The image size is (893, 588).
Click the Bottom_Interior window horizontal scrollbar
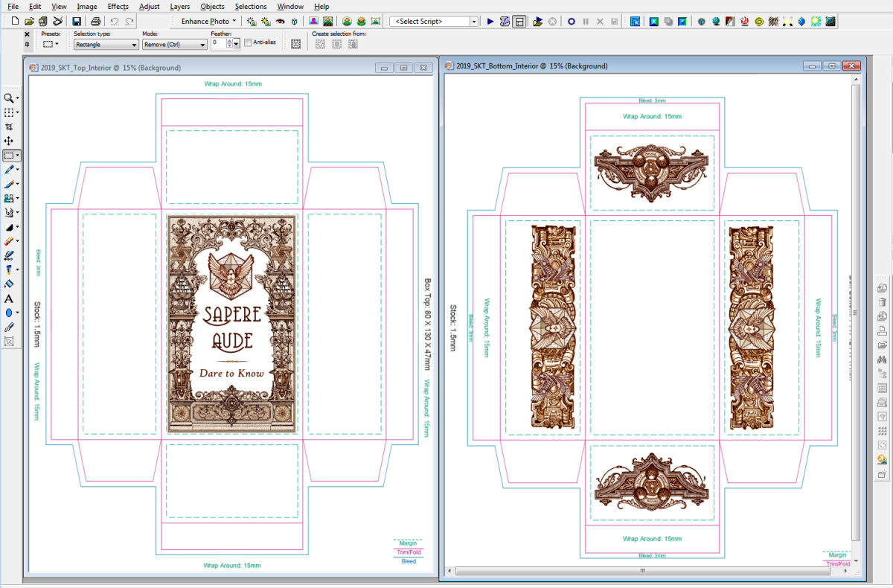[x=643, y=571]
